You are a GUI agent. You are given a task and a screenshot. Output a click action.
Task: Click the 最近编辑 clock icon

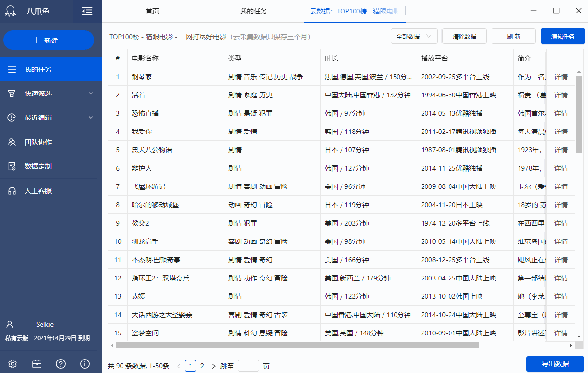[12, 118]
